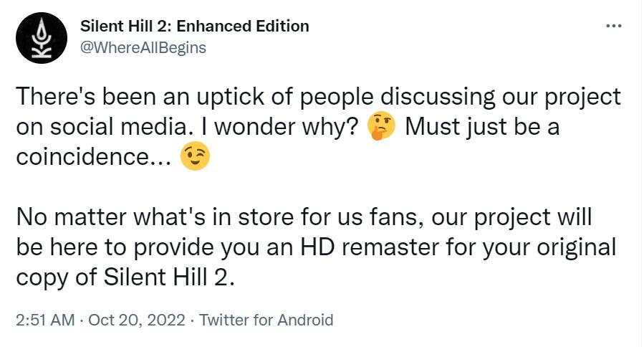Click the winking face emoji
Screen dimensions: 644x347
coord(194,158)
